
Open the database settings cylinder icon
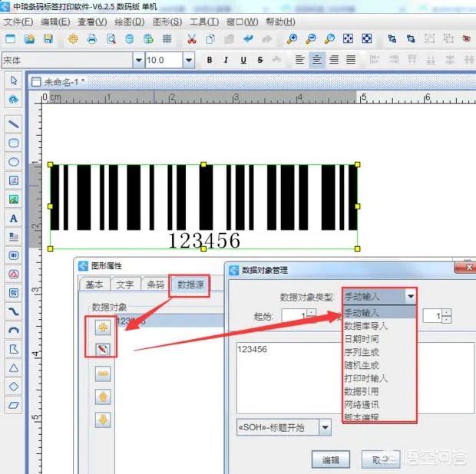pos(130,39)
